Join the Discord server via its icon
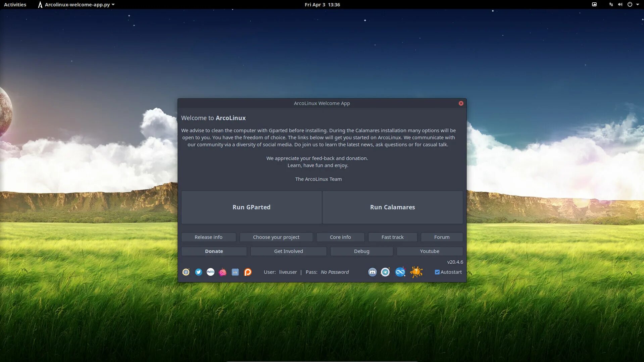This screenshot has width=644, height=362. tap(373, 272)
